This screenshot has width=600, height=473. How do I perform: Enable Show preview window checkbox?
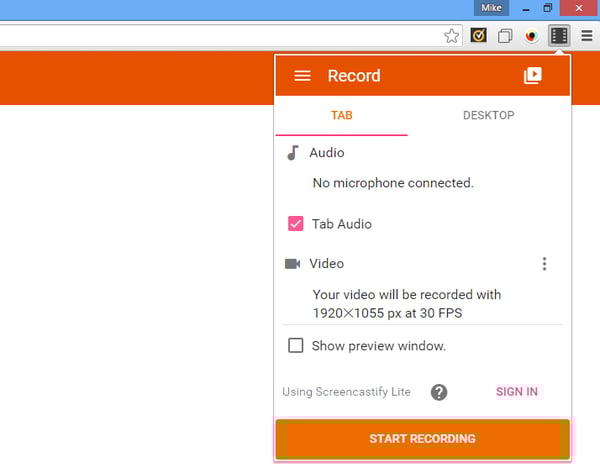pyautogui.click(x=295, y=345)
